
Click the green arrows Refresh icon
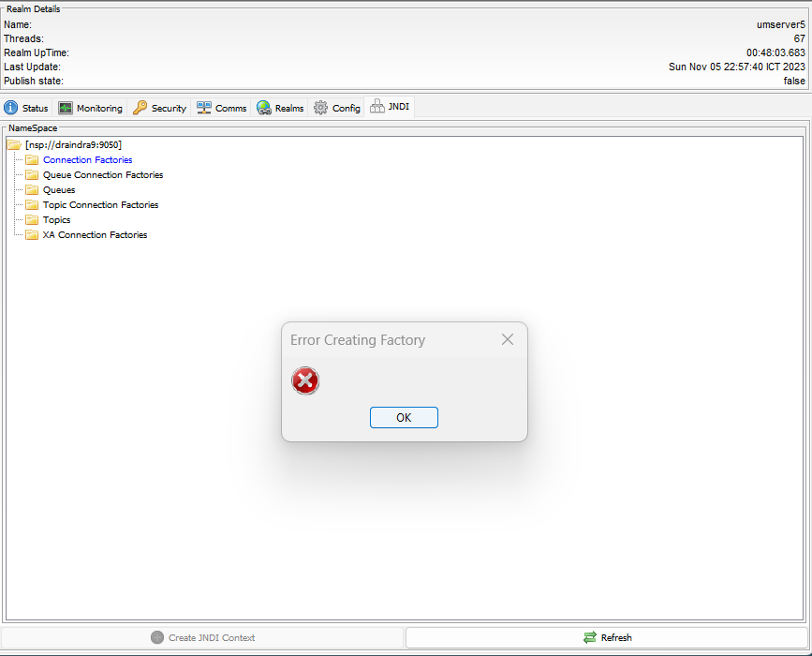click(590, 637)
